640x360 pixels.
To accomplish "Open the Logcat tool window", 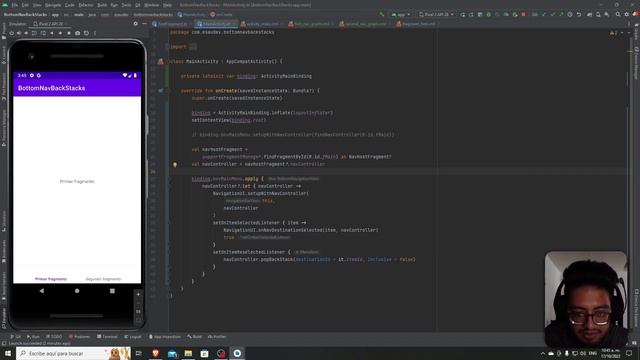I will (x=133, y=337).
